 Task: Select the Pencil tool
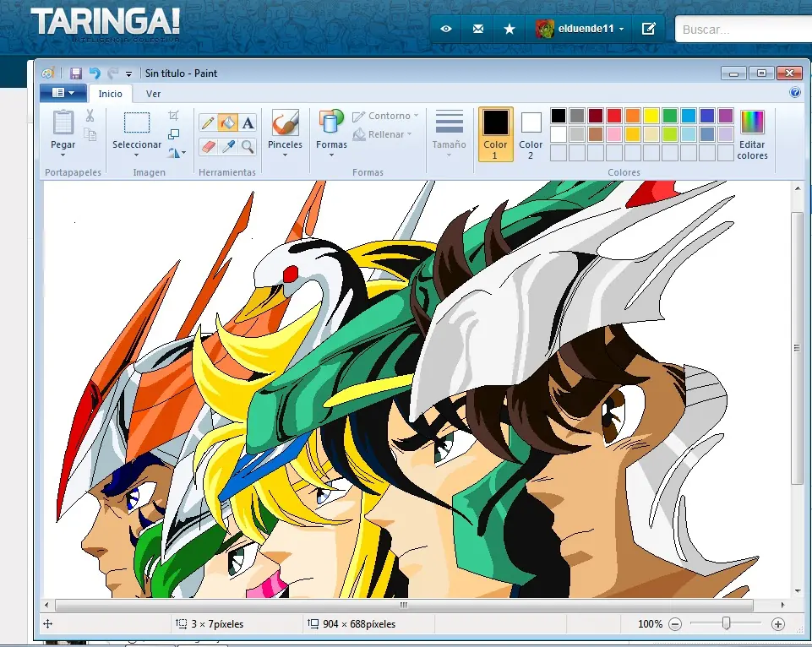(x=208, y=122)
